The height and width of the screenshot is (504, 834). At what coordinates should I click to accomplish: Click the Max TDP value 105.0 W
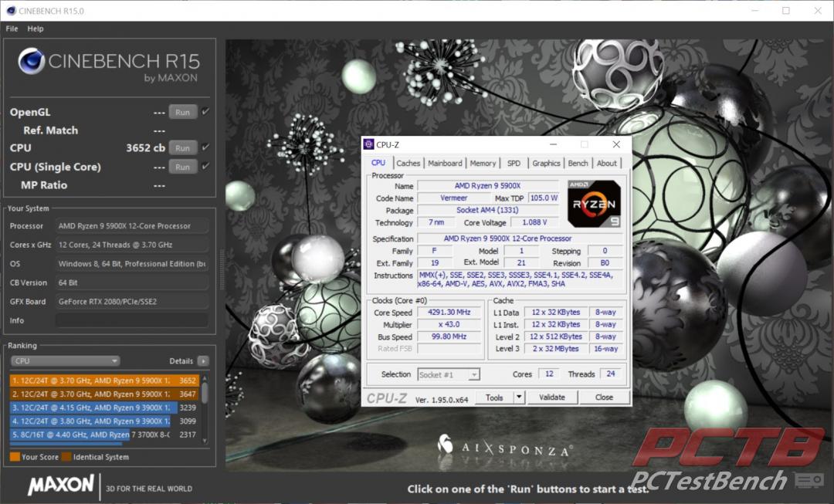544,198
